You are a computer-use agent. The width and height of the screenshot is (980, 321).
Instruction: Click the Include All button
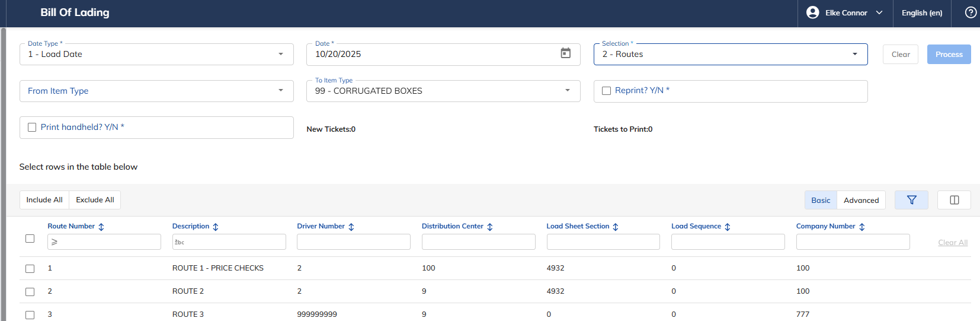[x=44, y=200]
